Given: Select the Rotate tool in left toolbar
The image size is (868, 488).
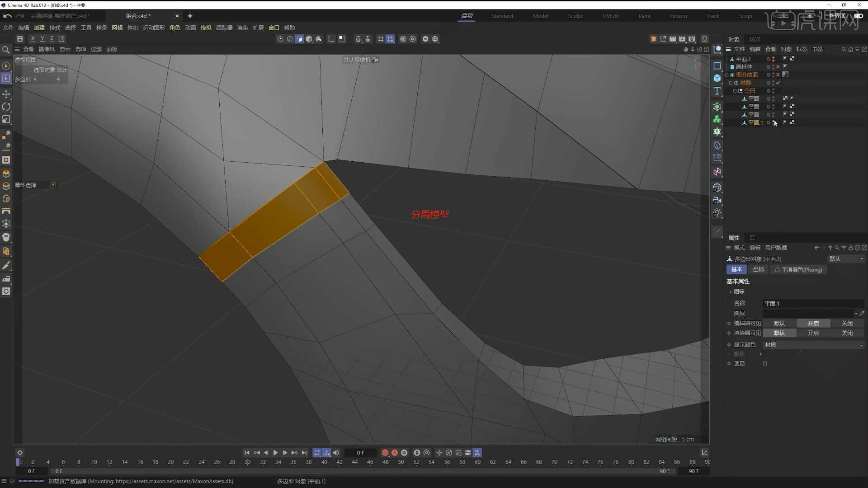Looking at the screenshot, I should (6, 107).
